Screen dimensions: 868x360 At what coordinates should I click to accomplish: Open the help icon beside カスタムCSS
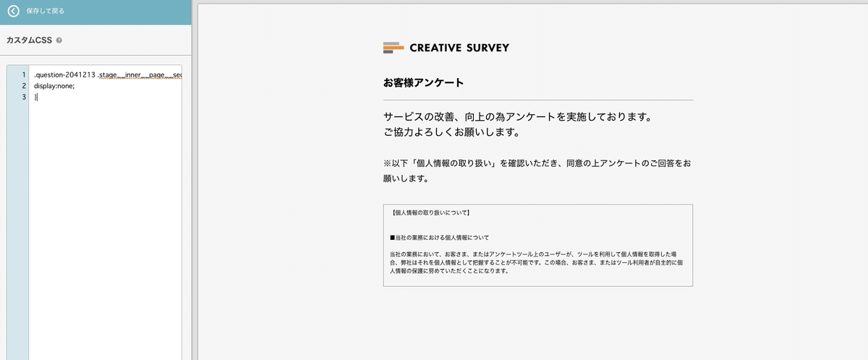pyautogui.click(x=59, y=40)
